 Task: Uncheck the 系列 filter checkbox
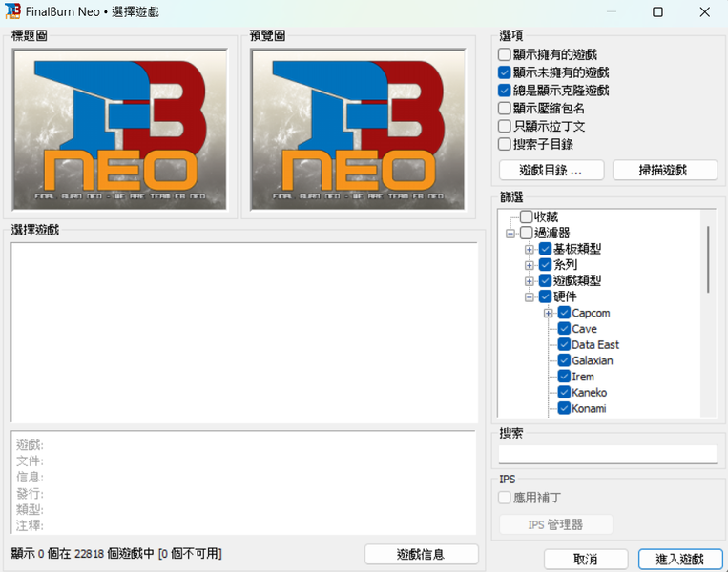pos(545,265)
